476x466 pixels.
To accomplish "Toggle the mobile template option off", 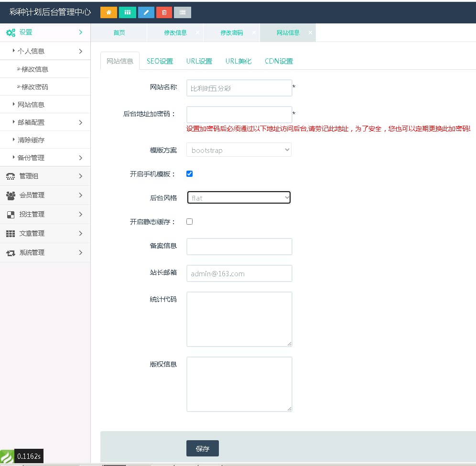I will [x=189, y=173].
